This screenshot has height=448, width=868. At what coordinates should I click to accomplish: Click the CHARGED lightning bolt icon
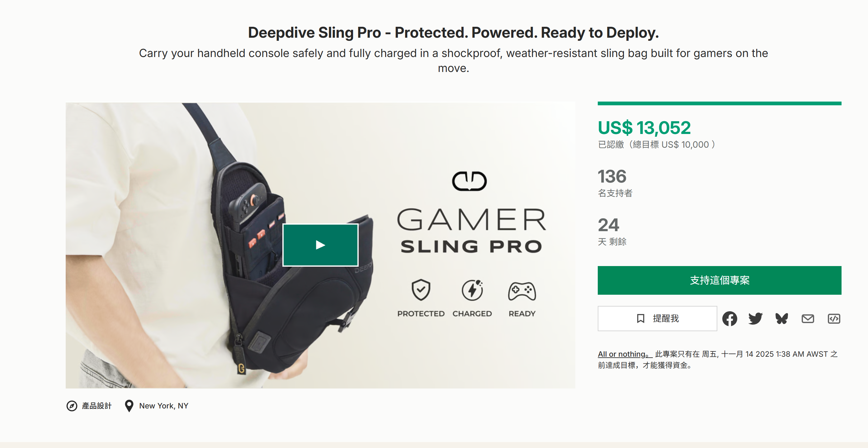click(x=472, y=289)
